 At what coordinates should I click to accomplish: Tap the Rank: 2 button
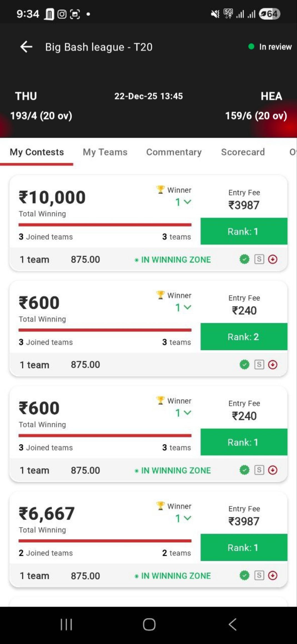pyautogui.click(x=244, y=337)
